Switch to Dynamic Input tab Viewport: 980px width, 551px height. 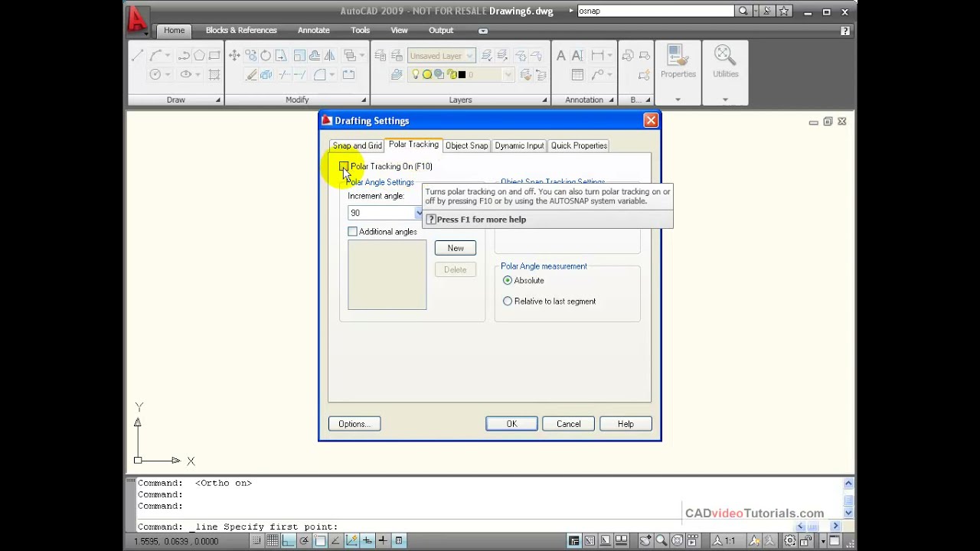pos(519,145)
